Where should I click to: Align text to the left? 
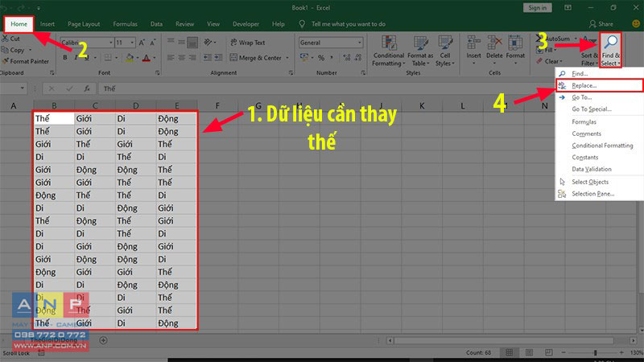coord(171,58)
